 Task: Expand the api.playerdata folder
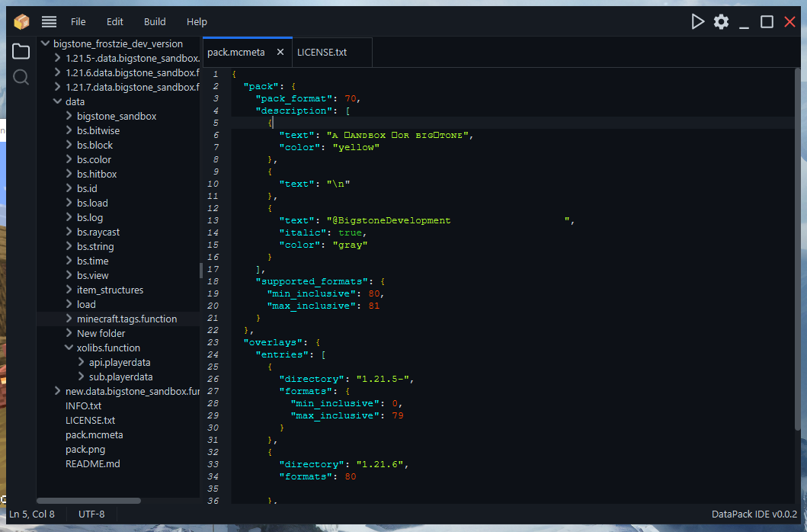(x=81, y=362)
